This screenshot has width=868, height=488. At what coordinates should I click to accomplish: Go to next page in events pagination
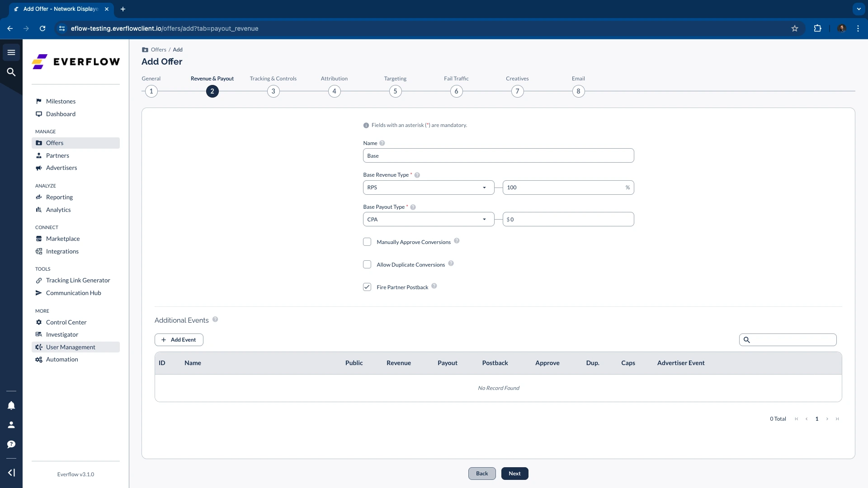click(x=827, y=419)
